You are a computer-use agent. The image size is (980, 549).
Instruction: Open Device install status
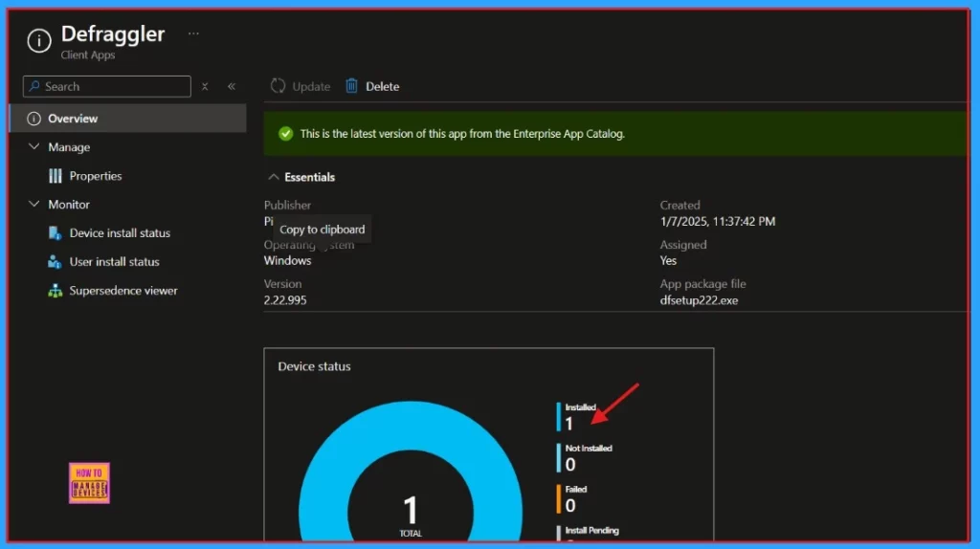(x=120, y=233)
